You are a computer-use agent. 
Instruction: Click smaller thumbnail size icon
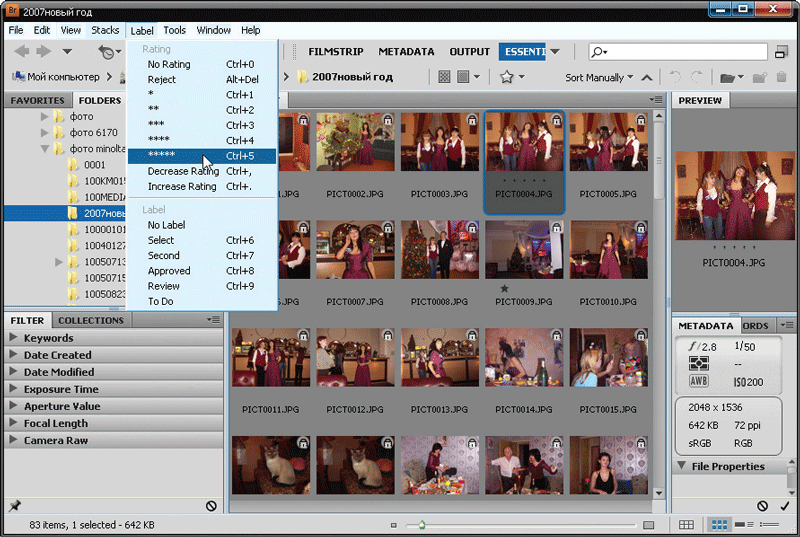393,525
